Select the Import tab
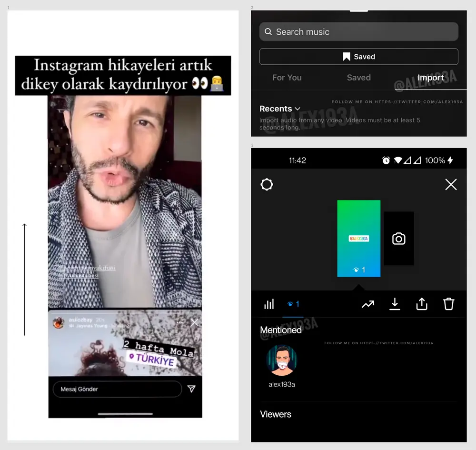This screenshot has height=450, width=476. click(430, 78)
